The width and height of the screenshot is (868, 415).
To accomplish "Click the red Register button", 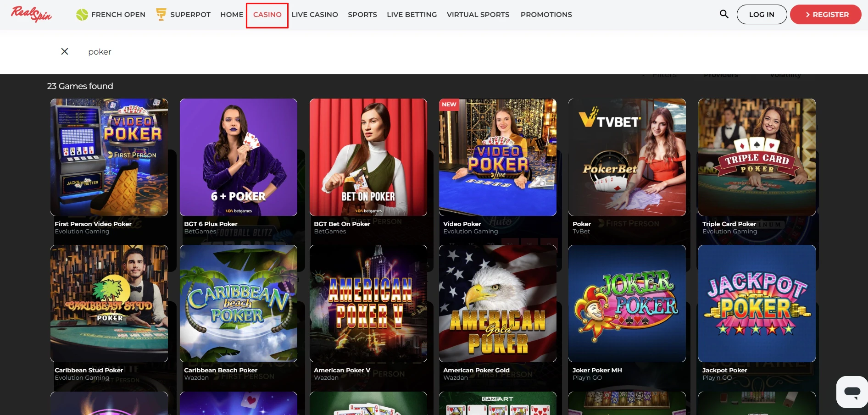I will tap(825, 15).
